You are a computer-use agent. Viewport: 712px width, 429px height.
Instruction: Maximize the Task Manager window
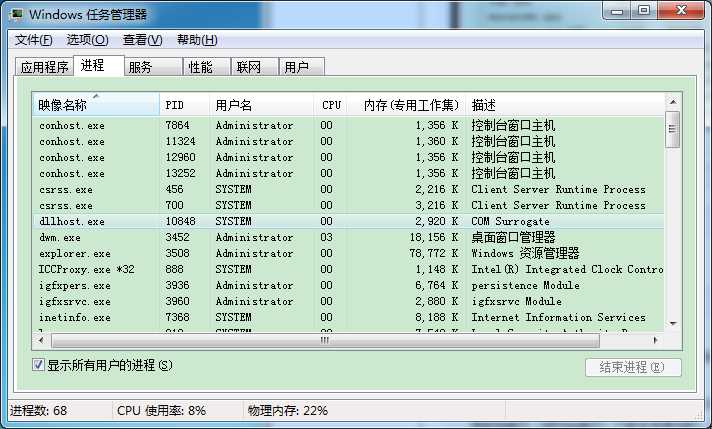pos(643,11)
